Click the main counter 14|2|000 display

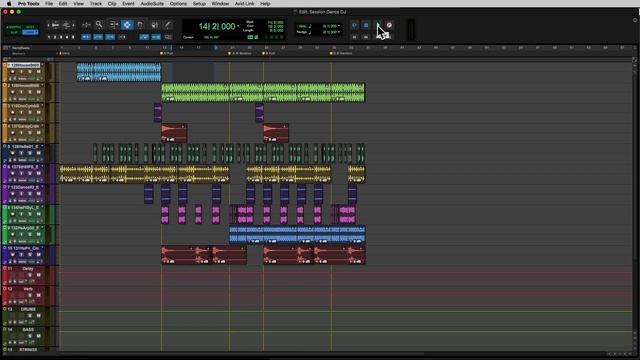pos(217,27)
